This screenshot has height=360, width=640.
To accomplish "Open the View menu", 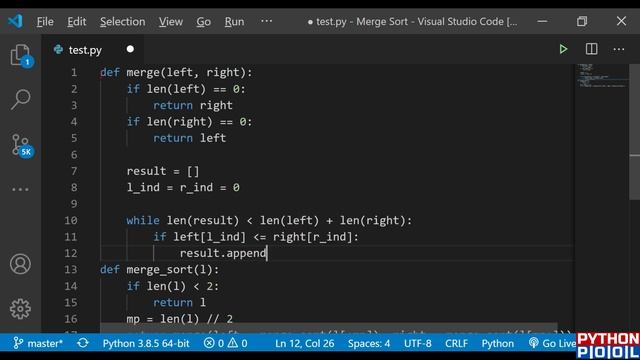I will tap(171, 21).
